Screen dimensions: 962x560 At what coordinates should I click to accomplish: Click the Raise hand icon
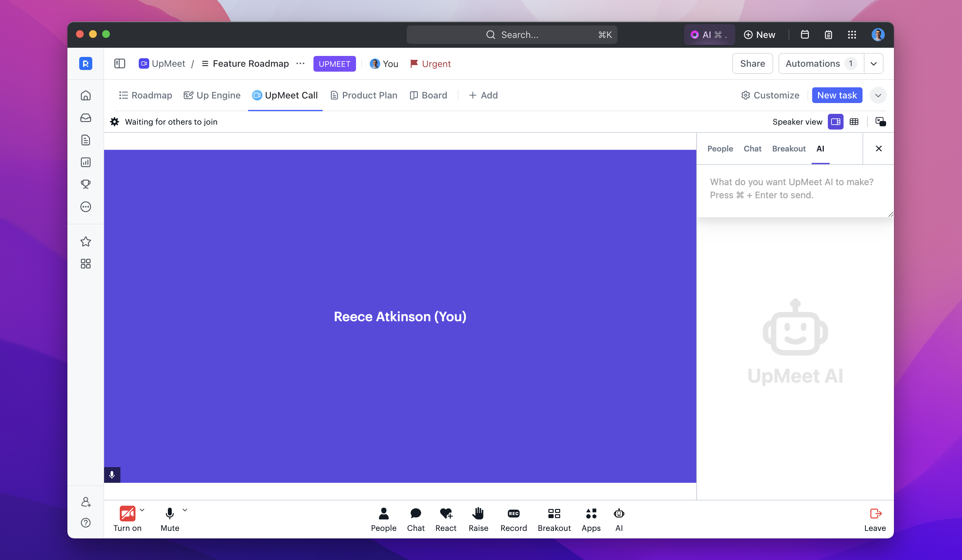tap(478, 514)
